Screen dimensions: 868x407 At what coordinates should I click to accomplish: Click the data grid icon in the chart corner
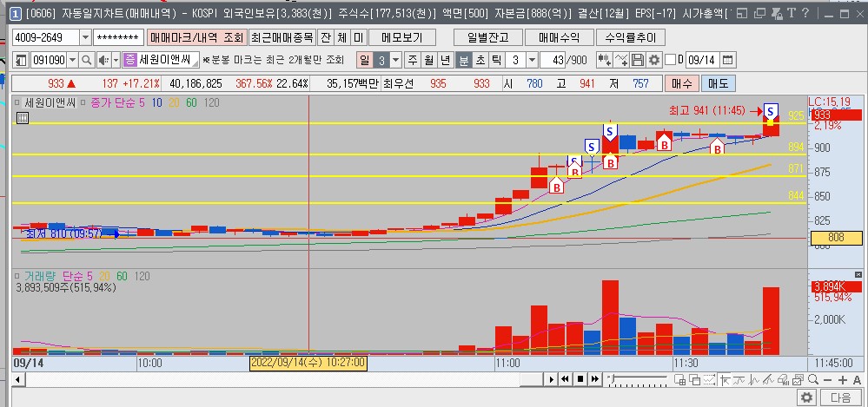pyautogui.click(x=22, y=118)
